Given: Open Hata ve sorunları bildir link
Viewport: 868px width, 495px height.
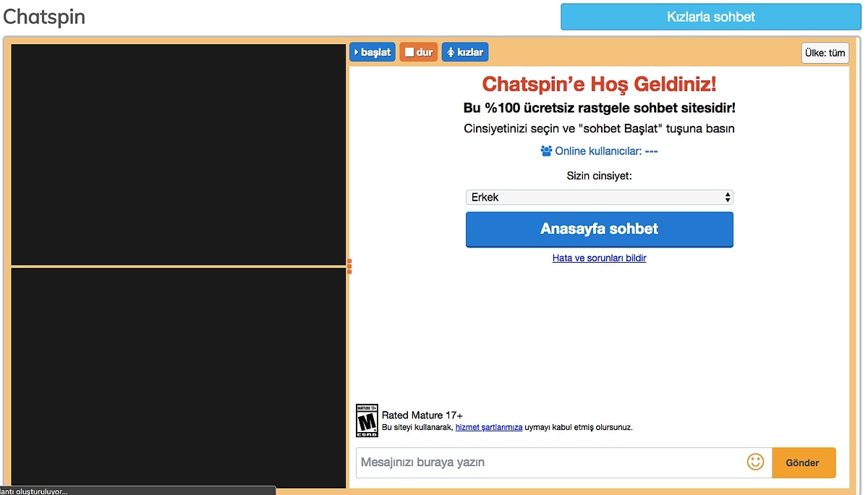Looking at the screenshot, I should 599,258.
